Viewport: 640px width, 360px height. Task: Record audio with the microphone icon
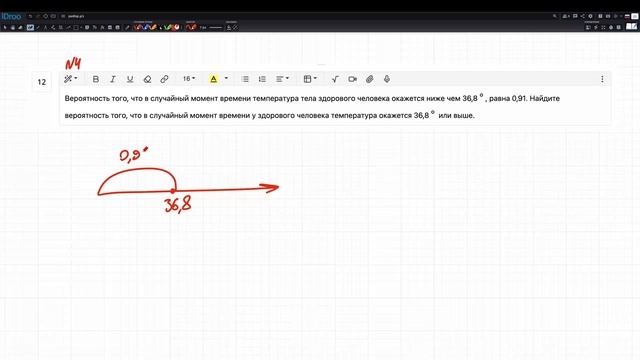click(x=387, y=79)
